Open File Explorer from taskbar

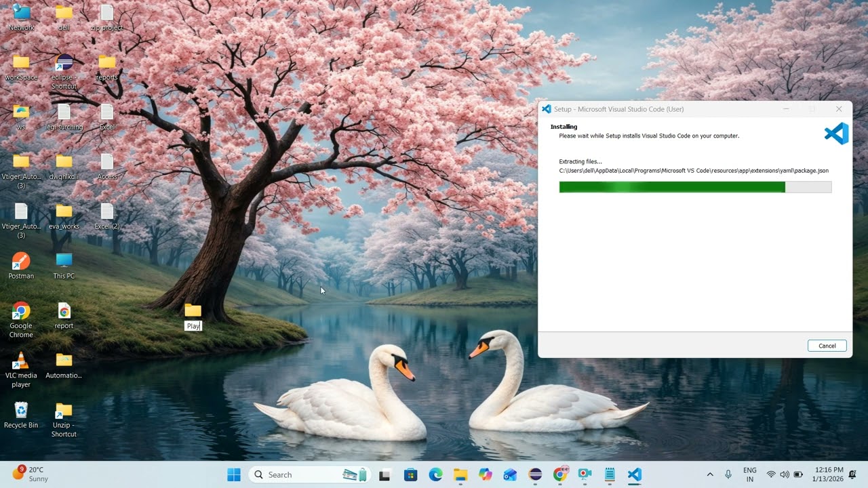click(x=460, y=474)
